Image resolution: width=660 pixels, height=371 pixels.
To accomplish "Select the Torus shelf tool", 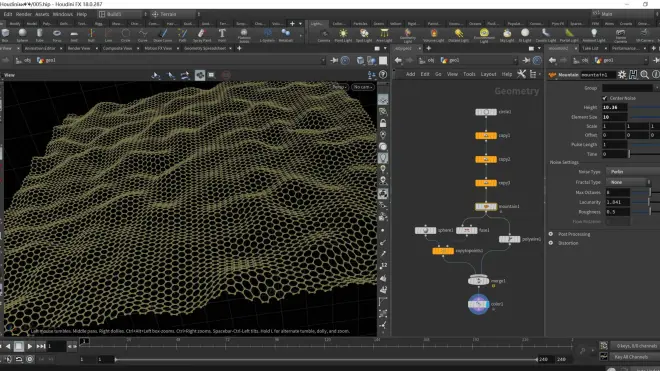I will pyautogui.click(x=57, y=35).
